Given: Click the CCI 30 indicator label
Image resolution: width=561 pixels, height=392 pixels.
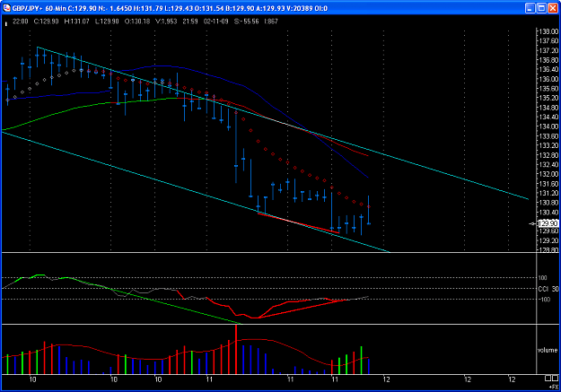Looking at the screenshot, I should 548,289.
